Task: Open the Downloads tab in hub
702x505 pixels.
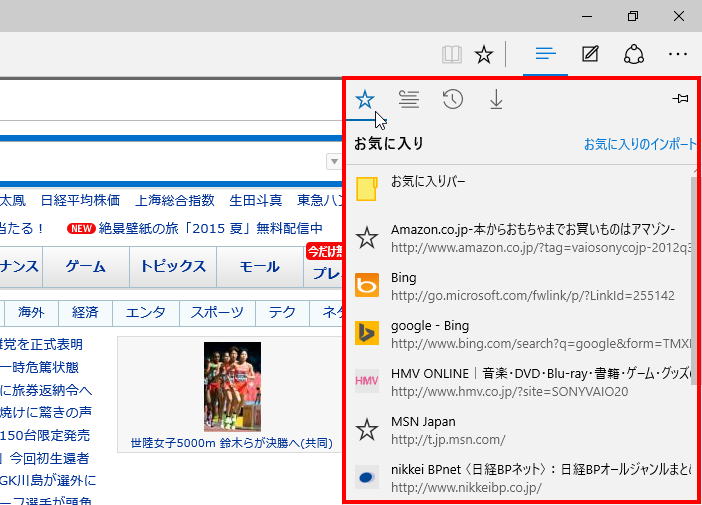Action: pos(495,98)
